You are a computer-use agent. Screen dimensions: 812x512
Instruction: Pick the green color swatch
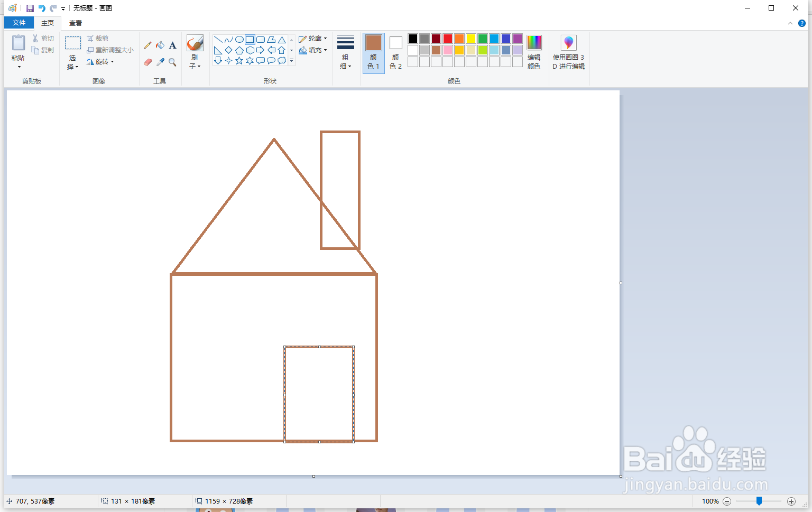point(483,39)
